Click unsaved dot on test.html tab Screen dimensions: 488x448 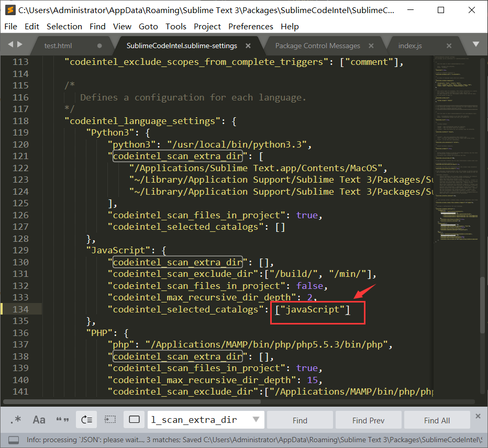[99, 46]
